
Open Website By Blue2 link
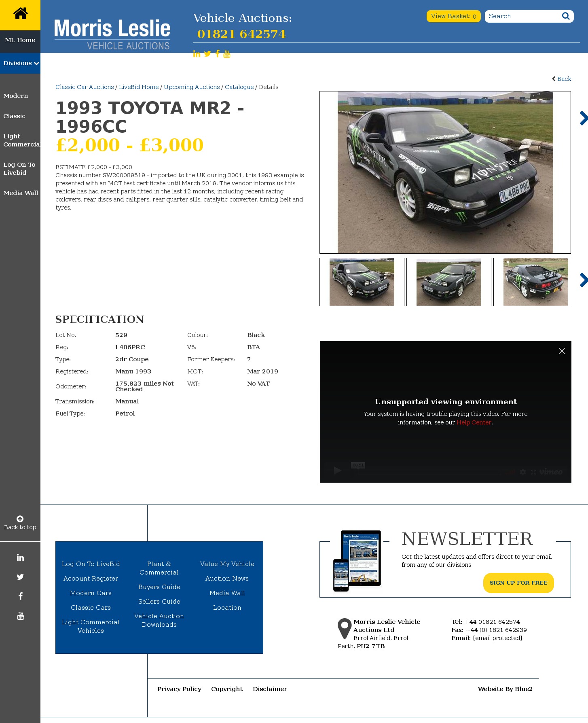pyautogui.click(x=505, y=689)
